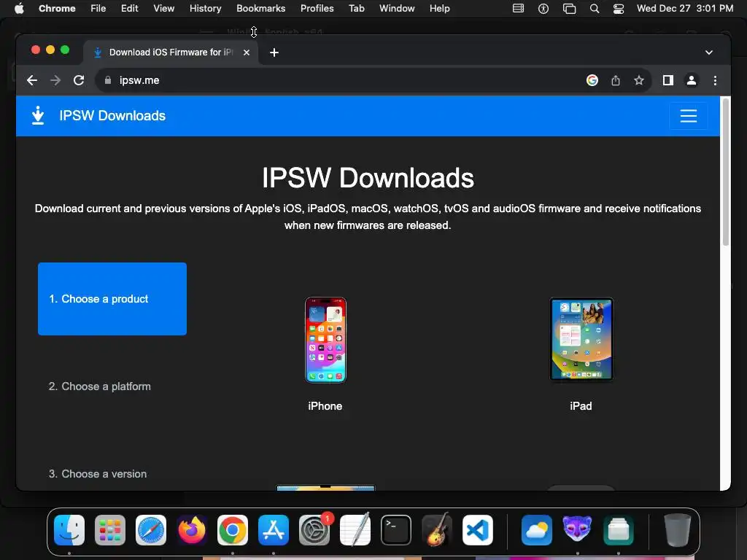Click the screen mirroring icon in menu bar
The image size is (747, 560).
coord(569,9)
